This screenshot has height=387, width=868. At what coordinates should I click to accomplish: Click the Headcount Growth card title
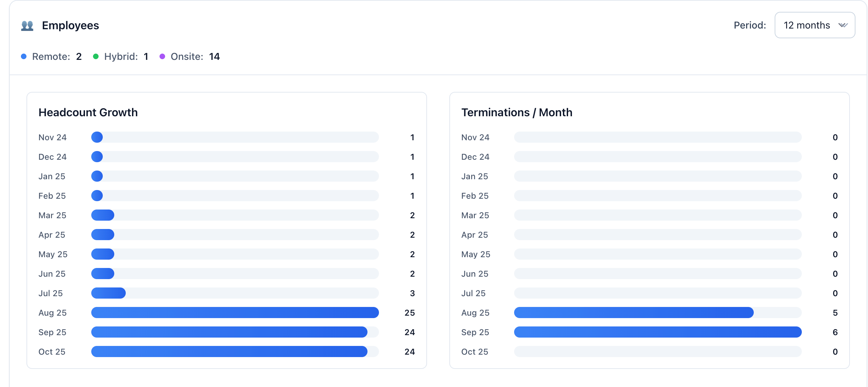coord(88,112)
